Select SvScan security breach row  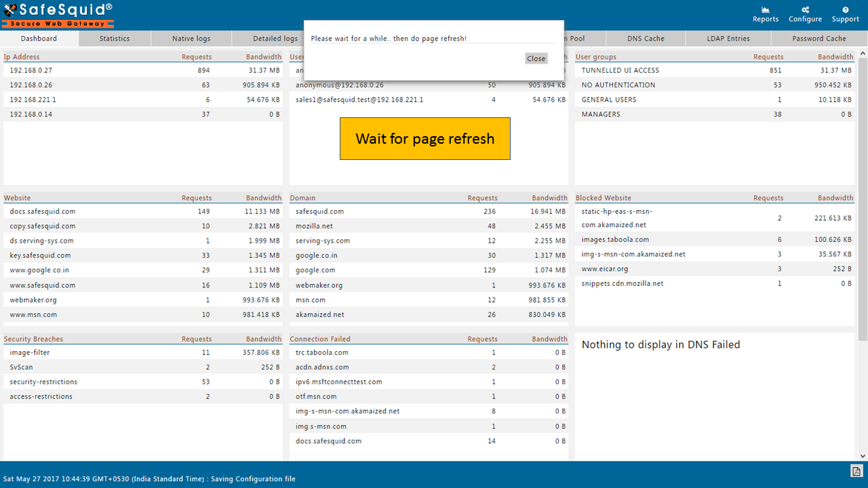click(x=143, y=367)
